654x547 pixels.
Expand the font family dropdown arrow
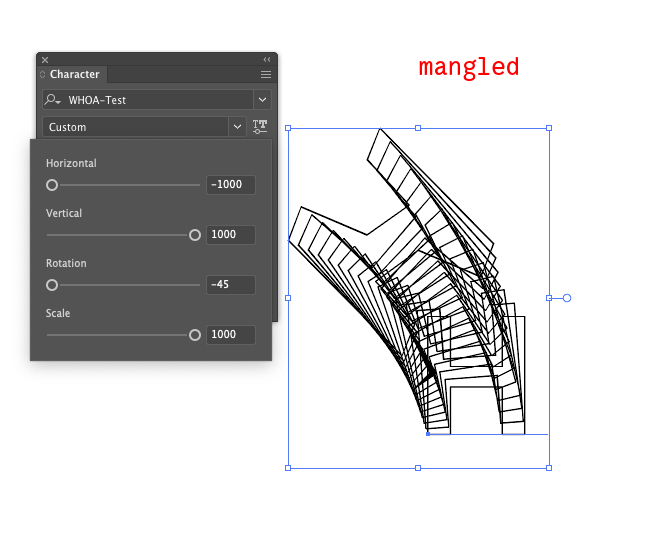pos(262,100)
